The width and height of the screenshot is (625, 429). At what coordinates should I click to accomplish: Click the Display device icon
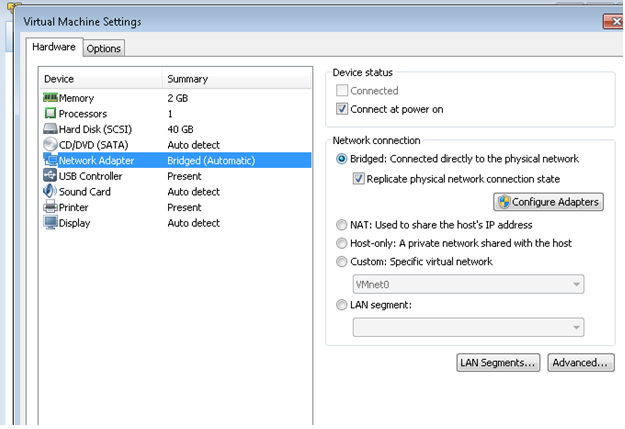(x=50, y=222)
